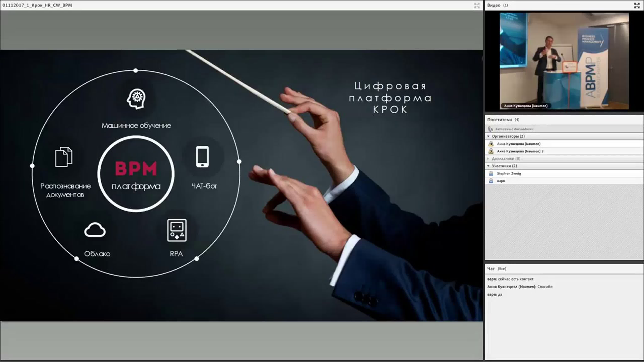Click the video name label Анна Кузнецова (Naumen)
Viewport: 644px width, 362px height.
point(526,106)
